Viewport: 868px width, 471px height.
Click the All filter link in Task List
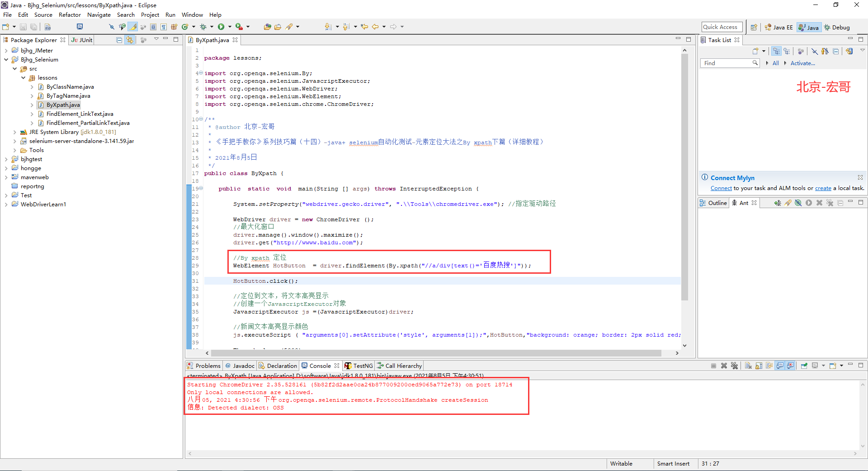(x=775, y=63)
